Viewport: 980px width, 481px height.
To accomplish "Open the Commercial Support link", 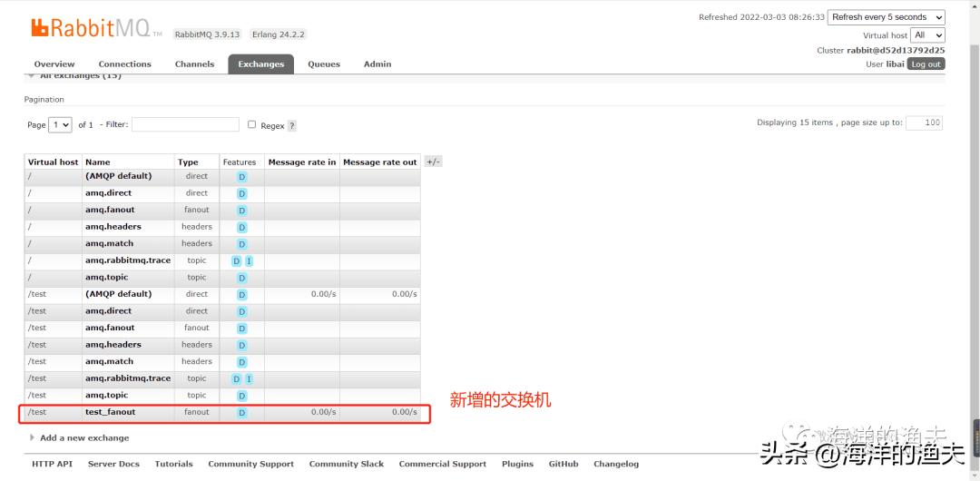I will 443,464.
